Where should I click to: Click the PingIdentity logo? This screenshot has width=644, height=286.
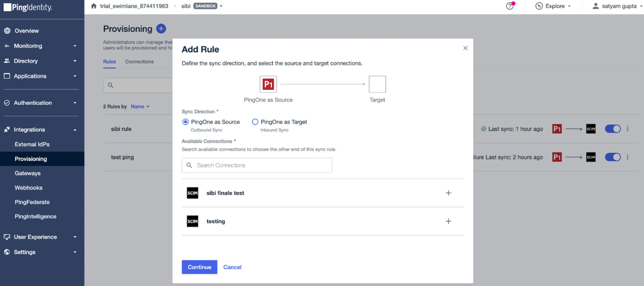[28, 7]
